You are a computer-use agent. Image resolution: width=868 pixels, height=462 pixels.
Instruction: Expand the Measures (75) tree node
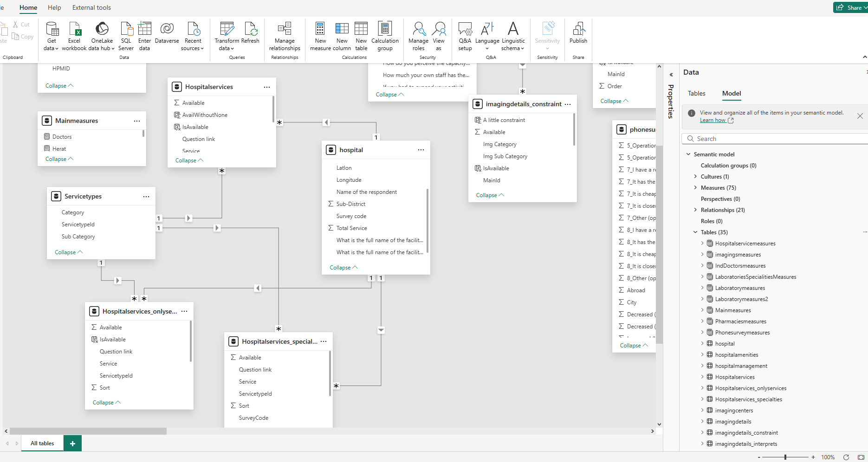click(x=695, y=188)
